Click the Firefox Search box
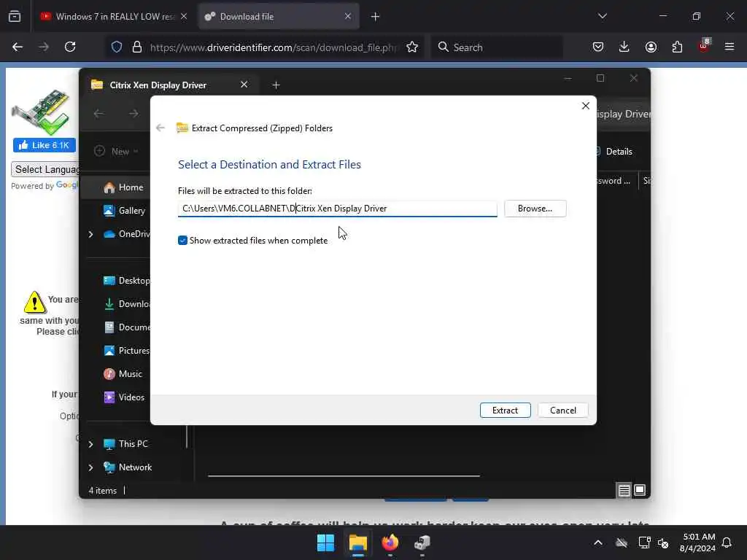The height and width of the screenshot is (560, 747). click(497, 47)
